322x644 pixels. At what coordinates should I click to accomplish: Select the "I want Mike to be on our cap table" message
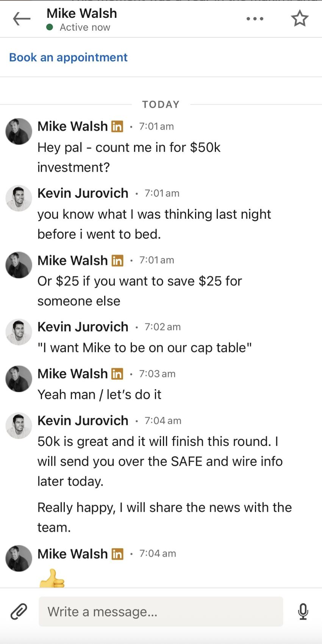144,348
